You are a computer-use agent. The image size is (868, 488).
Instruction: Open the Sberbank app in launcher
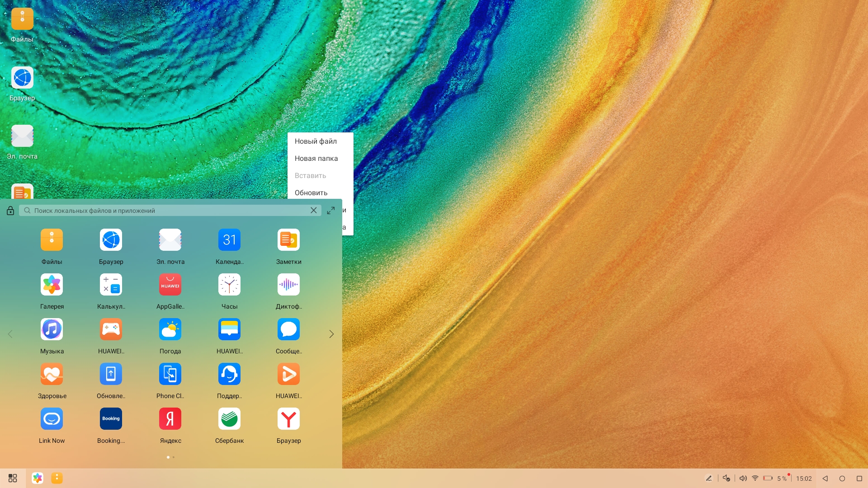click(229, 419)
